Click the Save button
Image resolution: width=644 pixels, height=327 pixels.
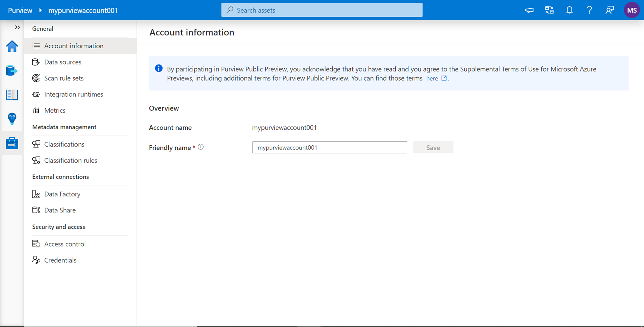(433, 148)
